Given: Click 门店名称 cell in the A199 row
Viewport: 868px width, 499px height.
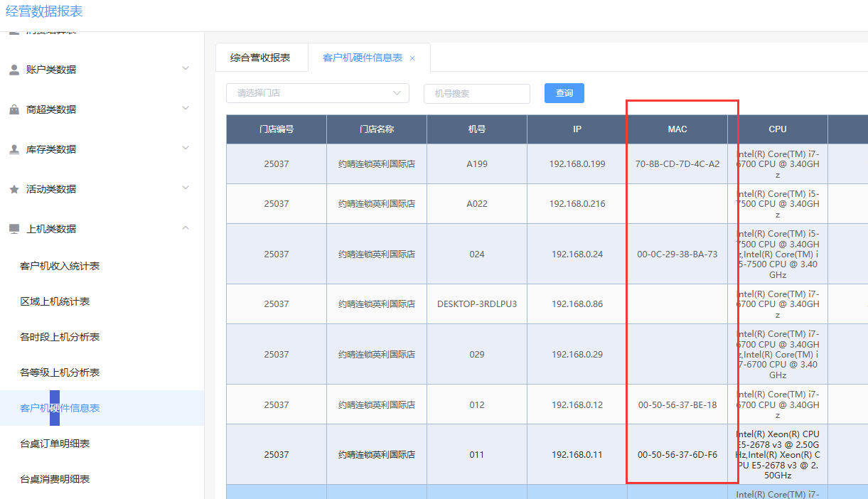Looking at the screenshot, I should [x=377, y=164].
